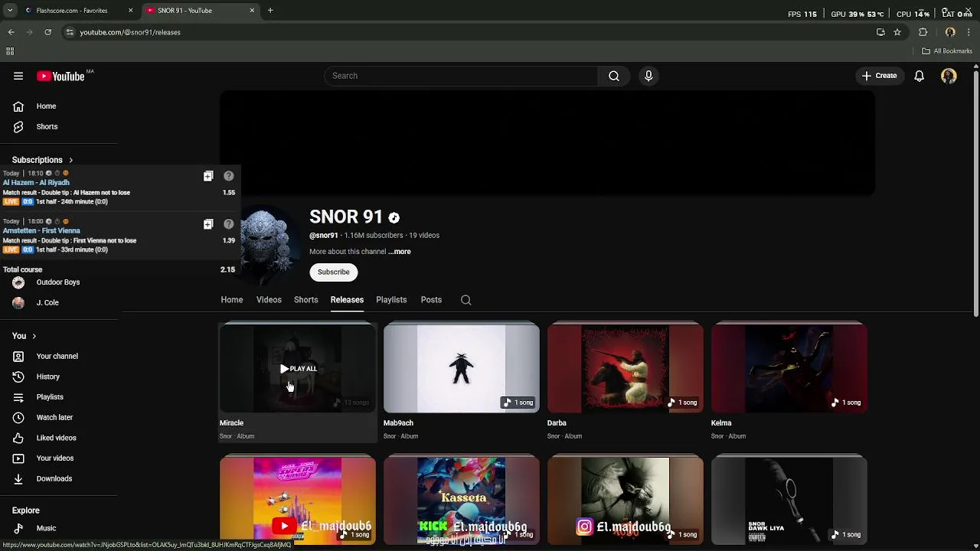
Task: Click the search magnifier button
Action: pyautogui.click(x=614, y=76)
